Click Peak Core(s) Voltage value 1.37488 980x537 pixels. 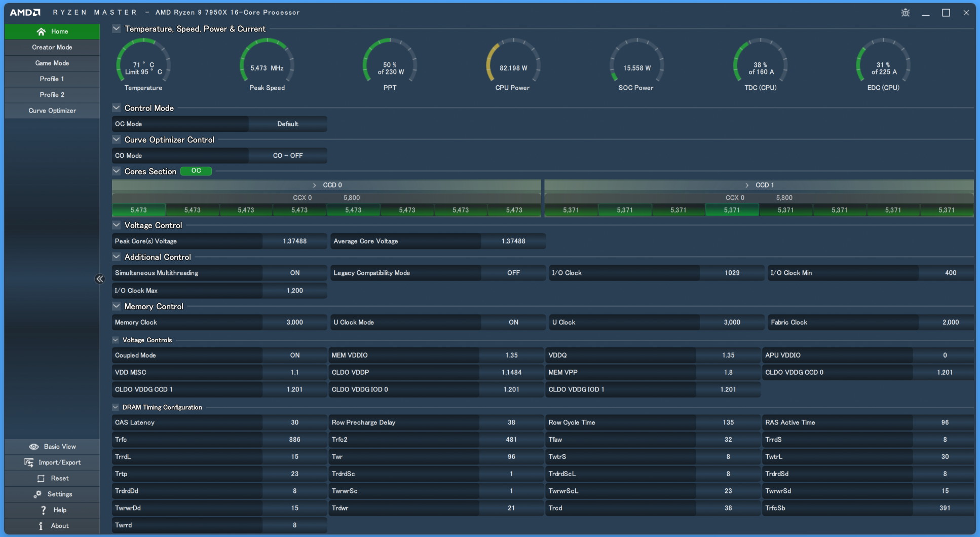[x=295, y=241]
